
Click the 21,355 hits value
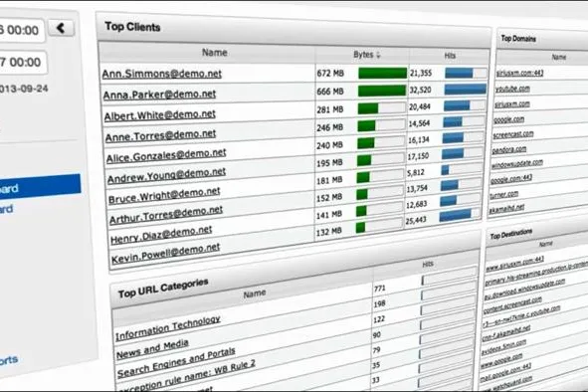click(421, 73)
